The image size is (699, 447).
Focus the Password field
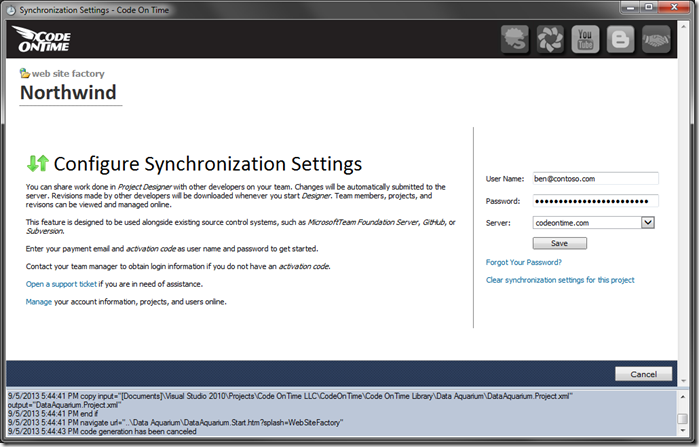tap(595, 201)
